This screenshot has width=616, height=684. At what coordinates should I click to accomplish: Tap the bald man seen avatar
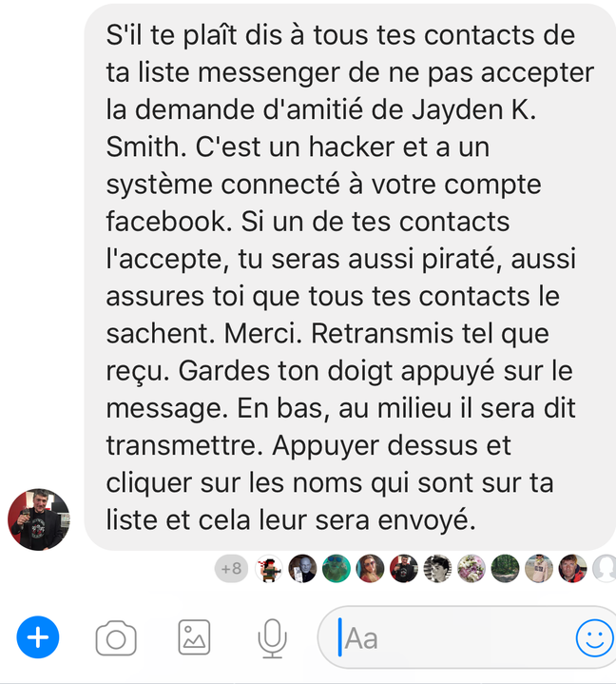point(302,568)
